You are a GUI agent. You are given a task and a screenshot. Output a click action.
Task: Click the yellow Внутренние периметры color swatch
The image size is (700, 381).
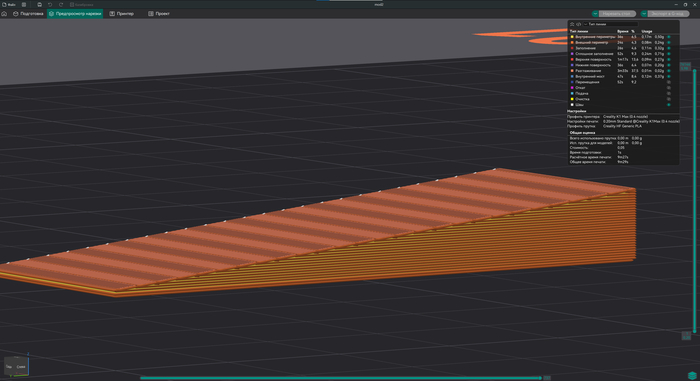coord(572,37)
